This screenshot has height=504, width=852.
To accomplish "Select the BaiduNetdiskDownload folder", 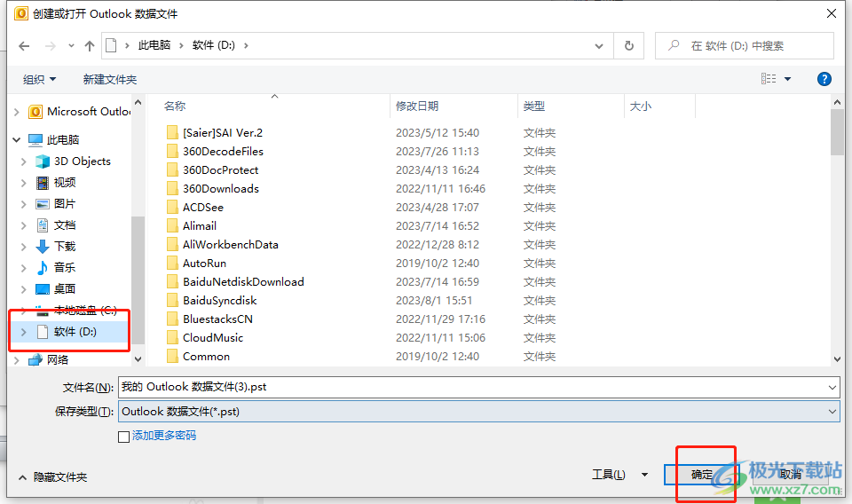I will (x=235, y=282).
